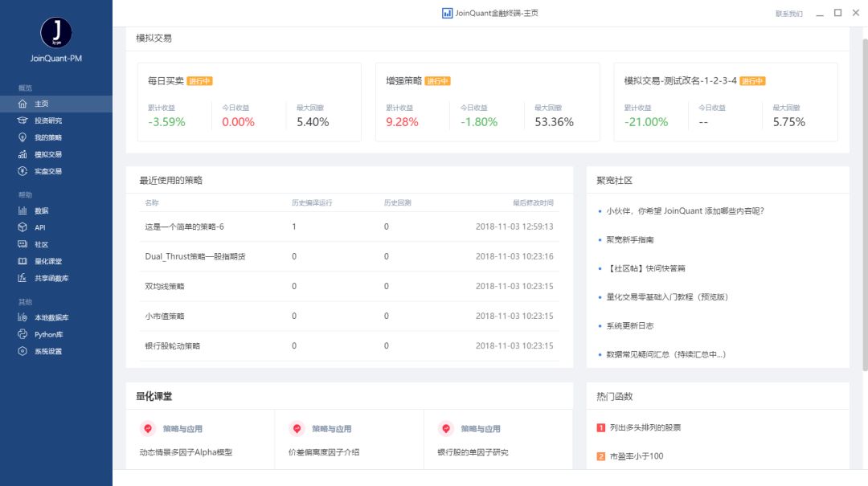Click rank 2 badge beside 市盈率小于100
The image size is (868, 486).
(x=600, y=456)
